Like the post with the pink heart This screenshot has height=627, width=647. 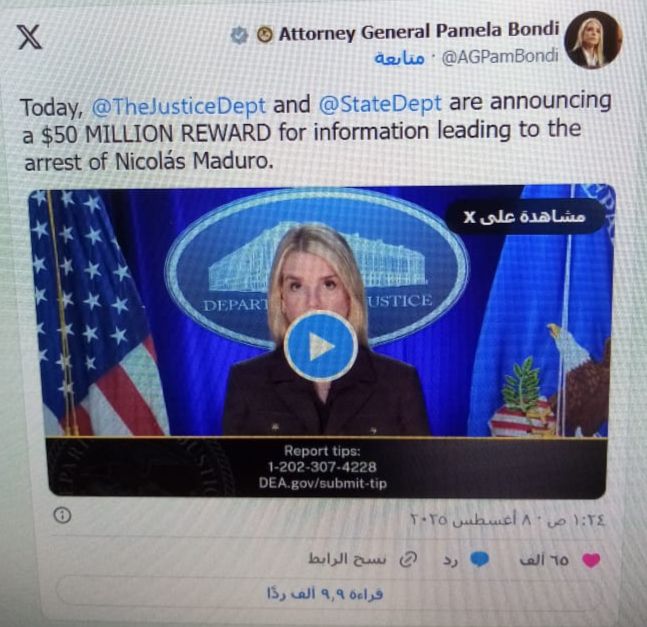click(590, 560)
